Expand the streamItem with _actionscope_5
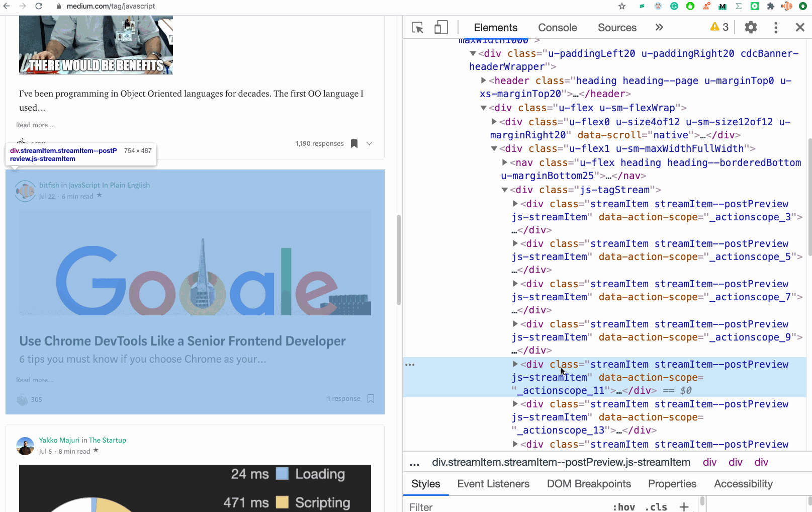This screenshot has width=812, height=512. [x=515, y=243]
